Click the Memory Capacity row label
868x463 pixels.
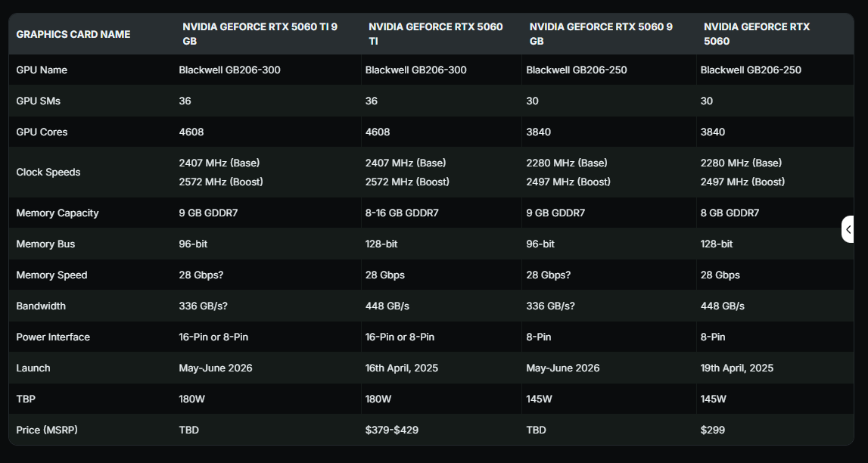tap(58, 213)
